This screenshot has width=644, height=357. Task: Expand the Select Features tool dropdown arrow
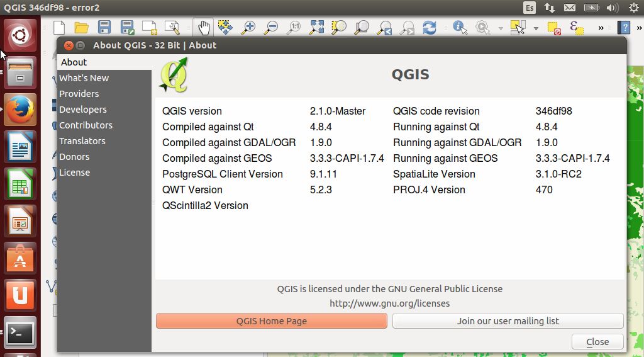pos(536,28)
